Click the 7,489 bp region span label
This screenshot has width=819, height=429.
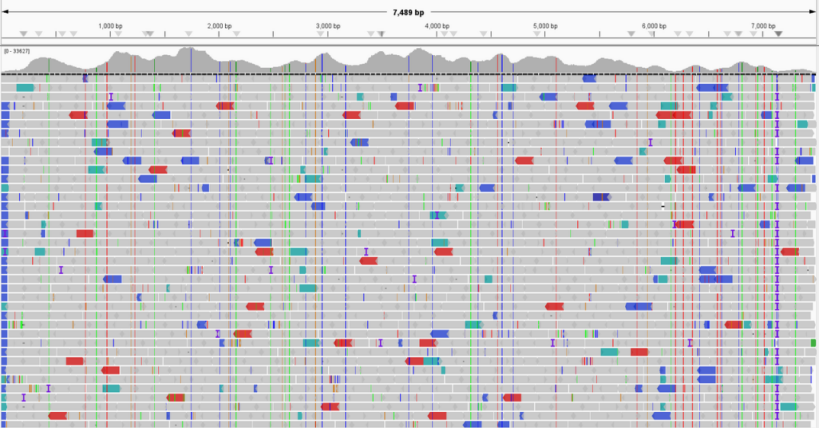pos(408,12)
